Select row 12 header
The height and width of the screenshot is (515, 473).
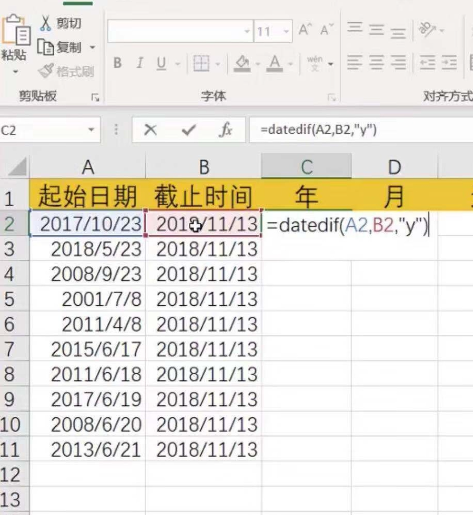point(15,474)
